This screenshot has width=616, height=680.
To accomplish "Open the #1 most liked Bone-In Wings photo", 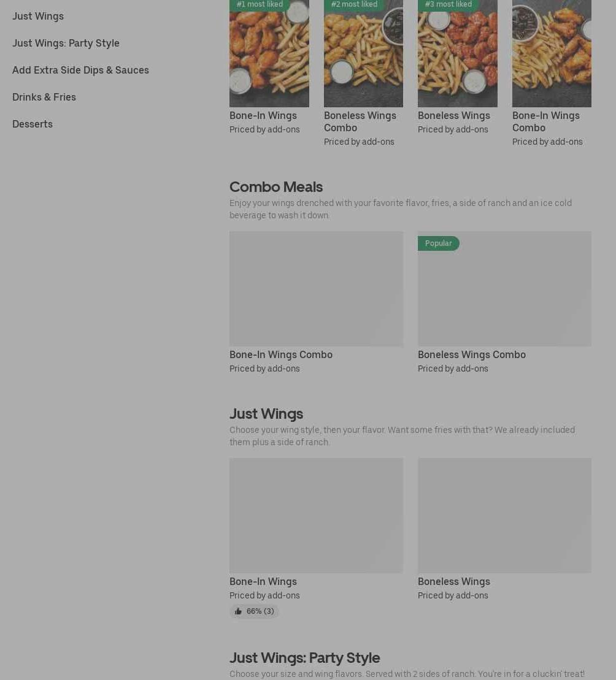I will (x=269, y=53).
